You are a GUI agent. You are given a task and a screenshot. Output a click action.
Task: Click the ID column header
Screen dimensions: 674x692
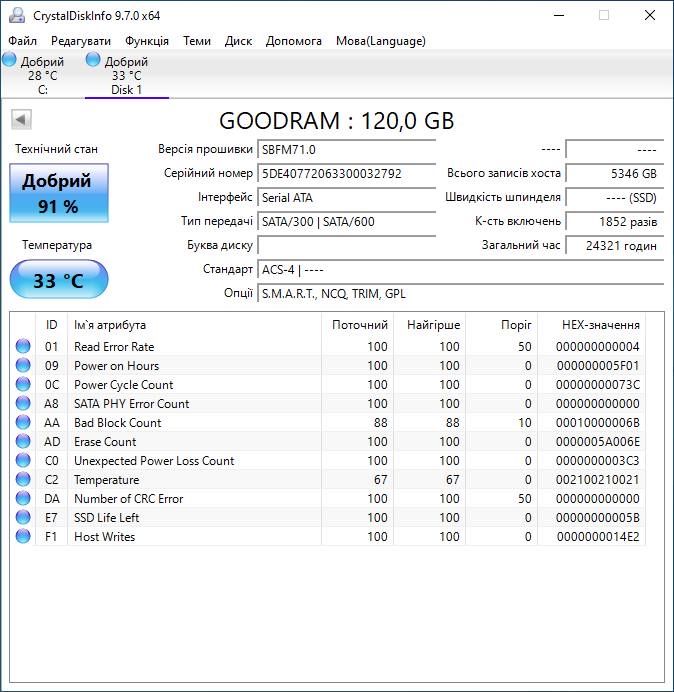[51, 325]
